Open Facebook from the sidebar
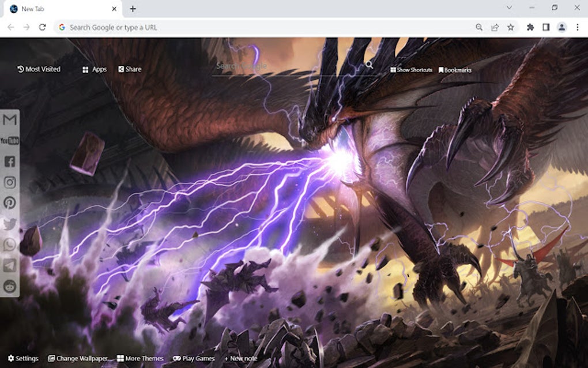 [x=8, y=160]
